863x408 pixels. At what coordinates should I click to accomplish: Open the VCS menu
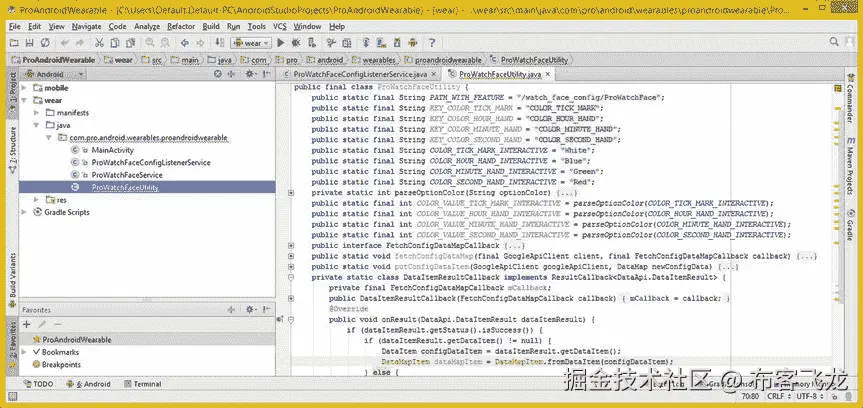(x=280, y=26)
